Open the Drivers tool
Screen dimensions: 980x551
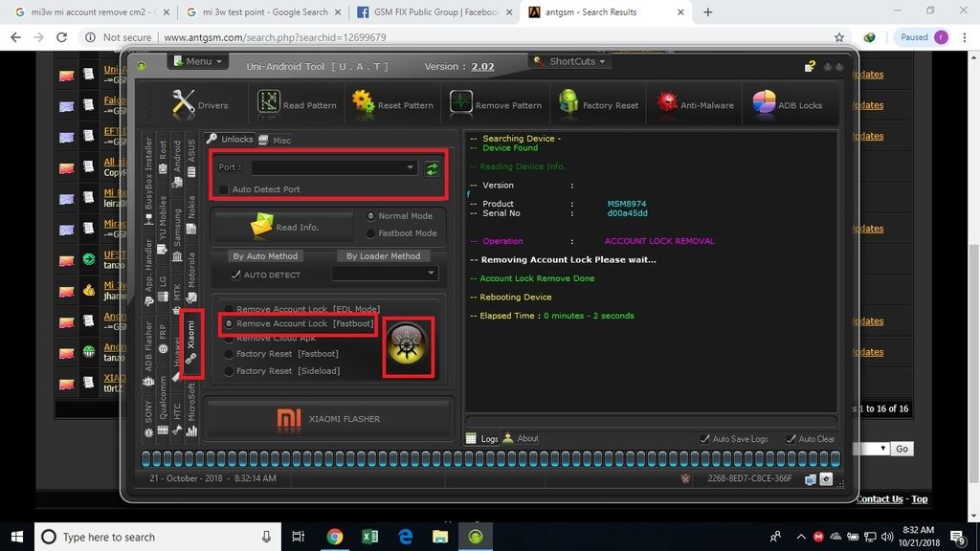pos(200,104)
